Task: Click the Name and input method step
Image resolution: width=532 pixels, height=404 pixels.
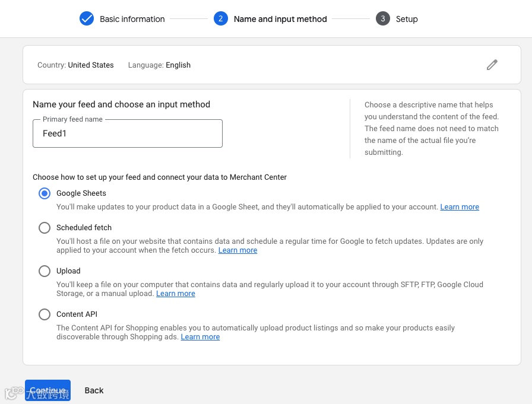Action: coord(280,19)
